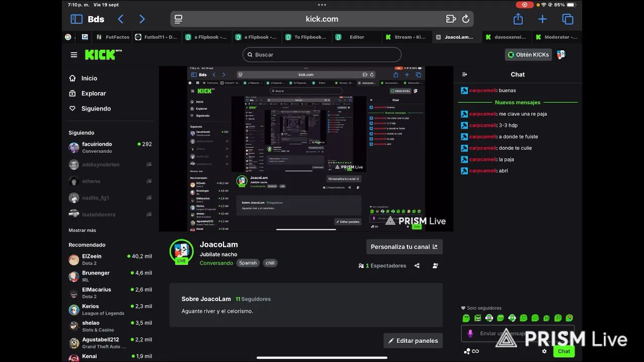Open ElMacarius recommended channel
The width and height of the screenshot is (644, 362).
click(x=110, y=293)
